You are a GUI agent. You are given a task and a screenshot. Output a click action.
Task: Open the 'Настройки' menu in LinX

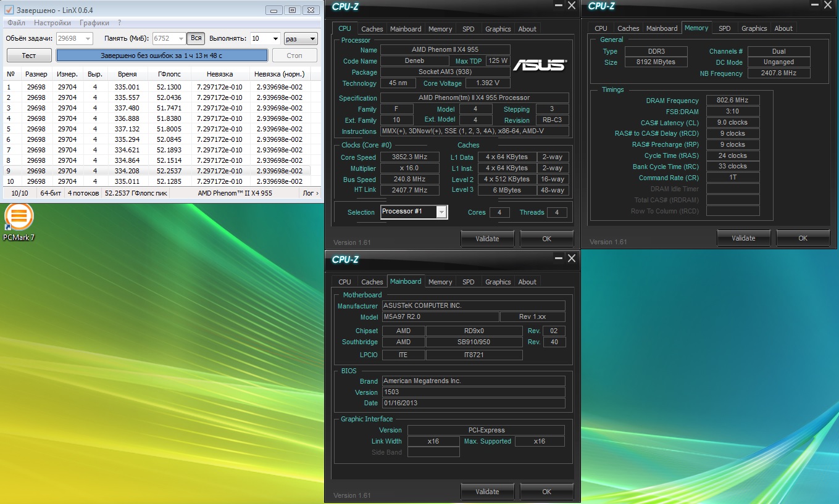coord(52,23)
